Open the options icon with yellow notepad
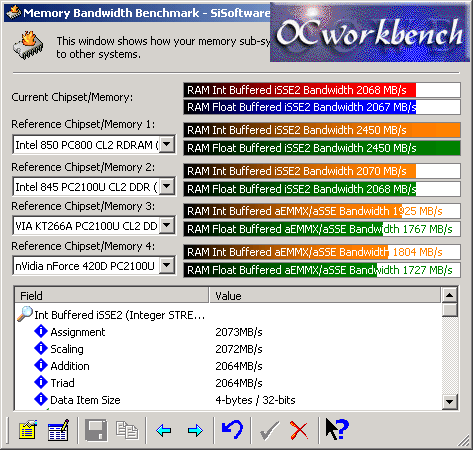Screen dimensions: 473x450 click(x=28, y=430)
